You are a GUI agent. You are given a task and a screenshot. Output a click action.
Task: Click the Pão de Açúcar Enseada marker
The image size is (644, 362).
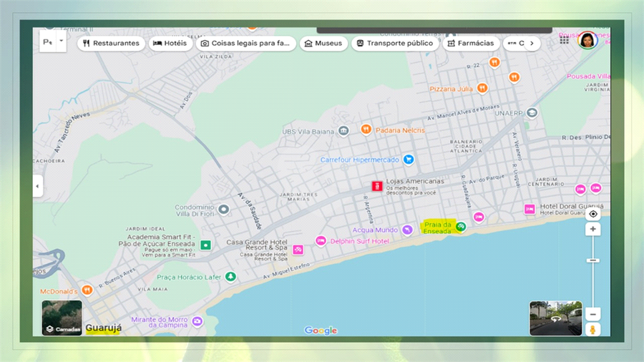[205, 245]
